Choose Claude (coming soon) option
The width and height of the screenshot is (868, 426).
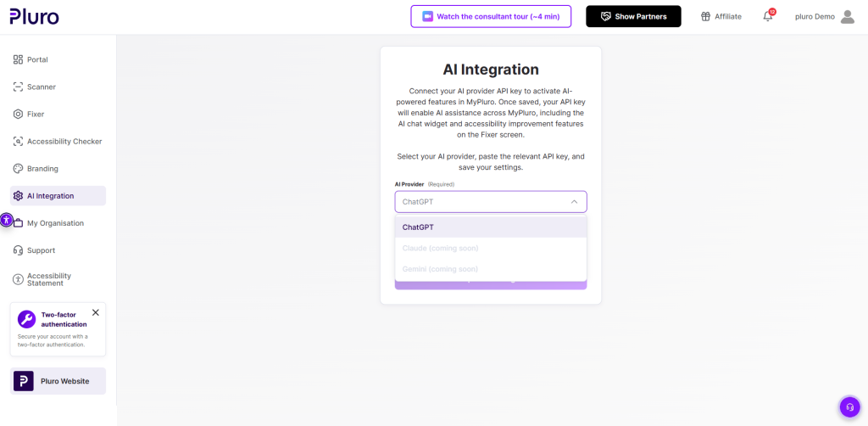click(x=491, y=248)
